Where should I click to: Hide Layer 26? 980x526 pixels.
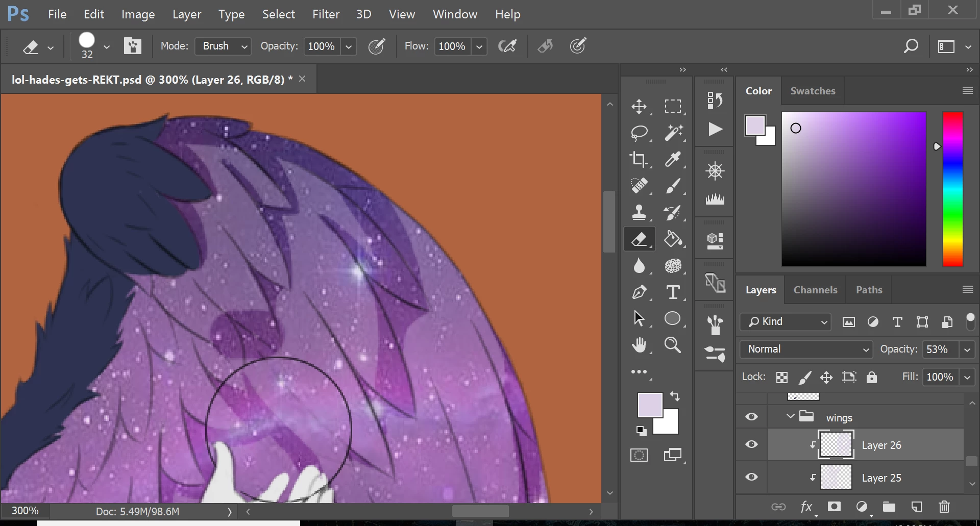[x=751, y=444]
